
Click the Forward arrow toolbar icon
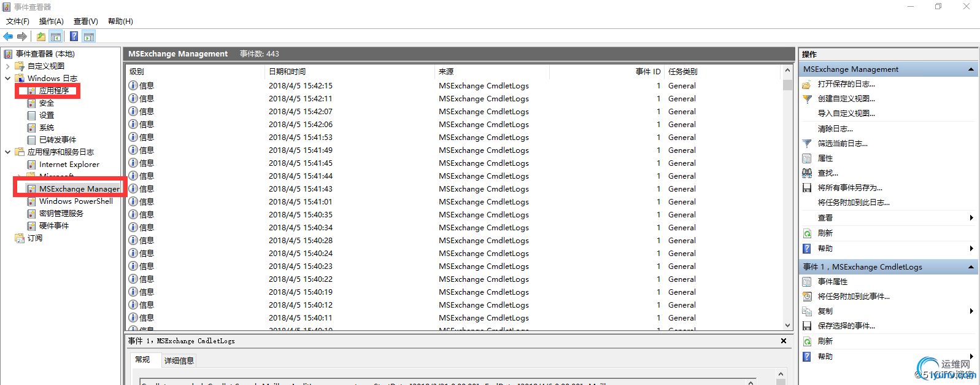pyautogui.click(x=22, y=36)
